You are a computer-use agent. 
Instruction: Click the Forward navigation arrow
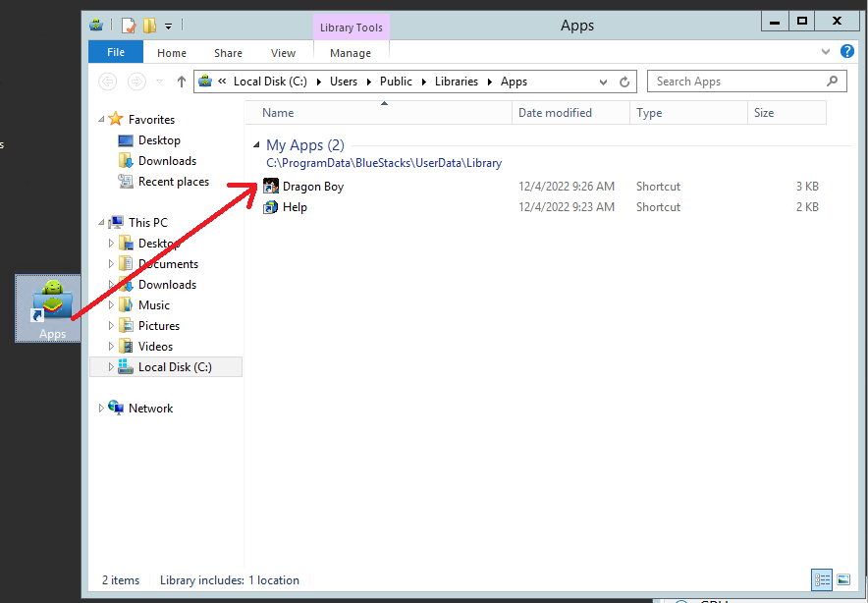pyautogui.click(x=136, y=82)
